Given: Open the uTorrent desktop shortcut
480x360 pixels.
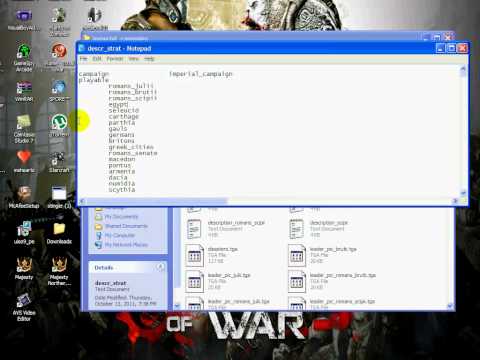Looking at the screenshot, I should click(x=59, y=125).
